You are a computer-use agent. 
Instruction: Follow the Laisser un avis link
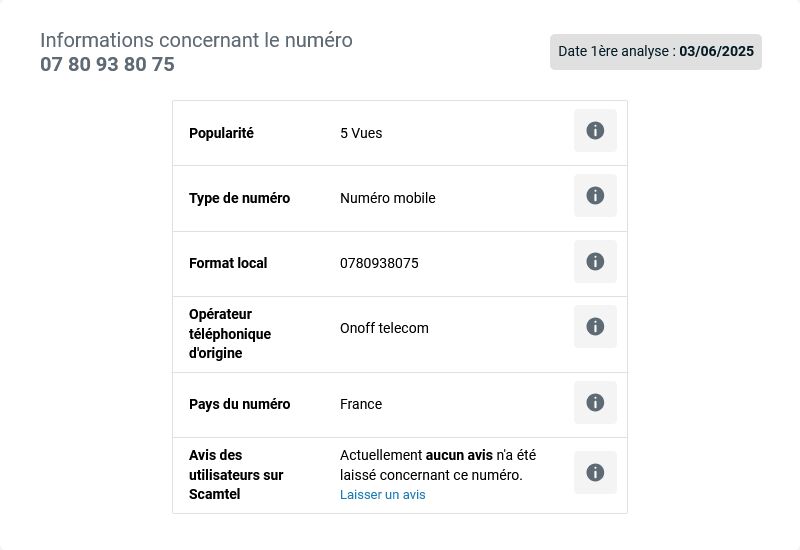383,494
